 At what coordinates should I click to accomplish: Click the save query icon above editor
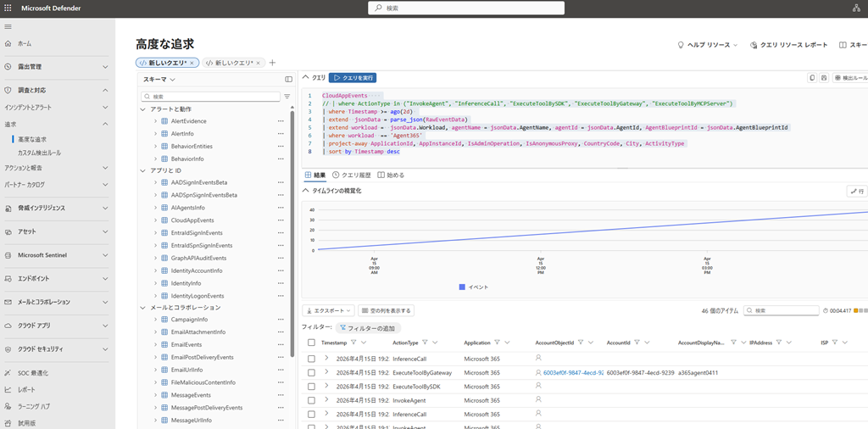(824, 77)
